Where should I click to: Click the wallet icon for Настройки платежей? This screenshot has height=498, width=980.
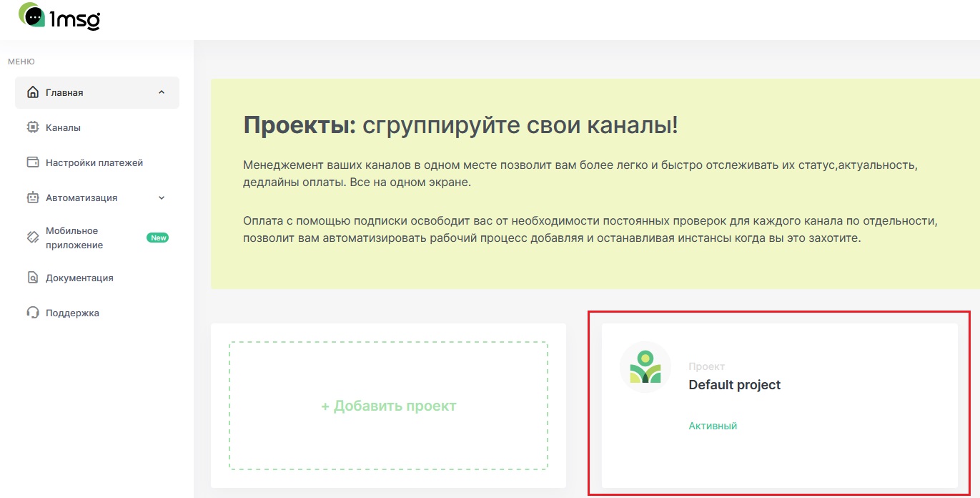point(32,162)
